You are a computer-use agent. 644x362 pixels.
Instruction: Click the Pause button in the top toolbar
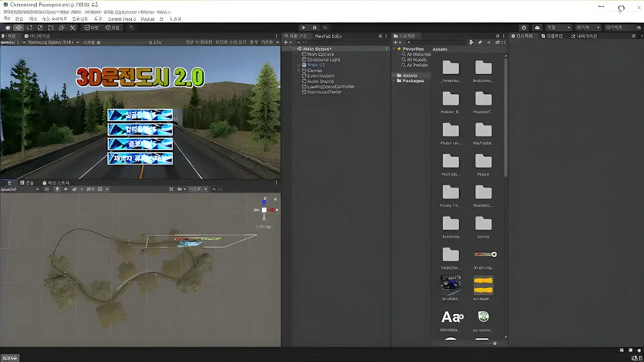(314, 27)
